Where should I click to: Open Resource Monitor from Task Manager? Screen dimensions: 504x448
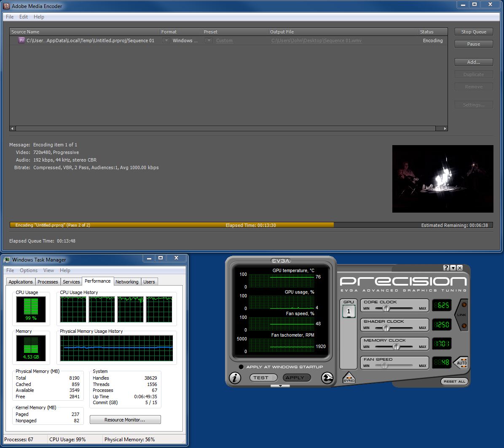tap(125, 420)
